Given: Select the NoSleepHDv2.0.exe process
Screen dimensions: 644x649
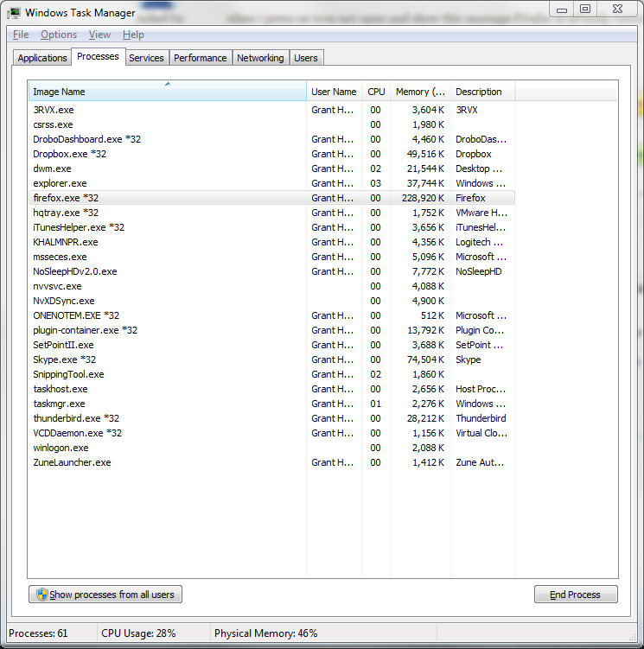Looking at the screenshot, I should [x=271, y=271].
